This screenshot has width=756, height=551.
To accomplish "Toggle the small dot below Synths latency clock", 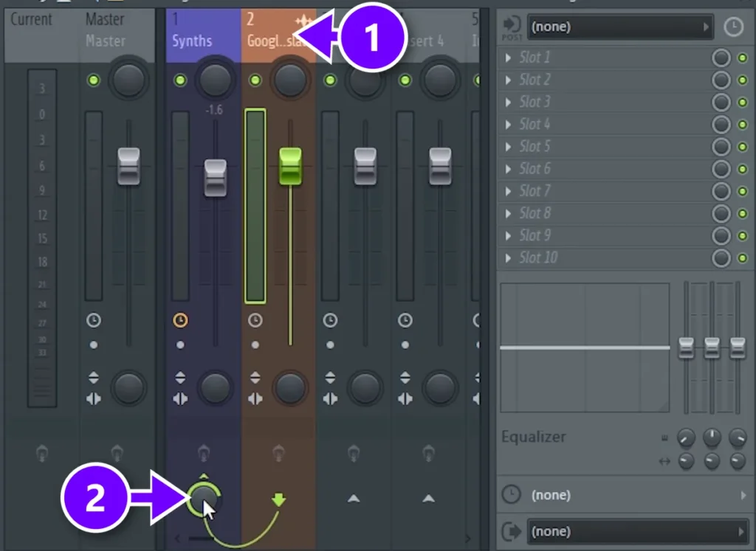I will (x=180, y=345).
